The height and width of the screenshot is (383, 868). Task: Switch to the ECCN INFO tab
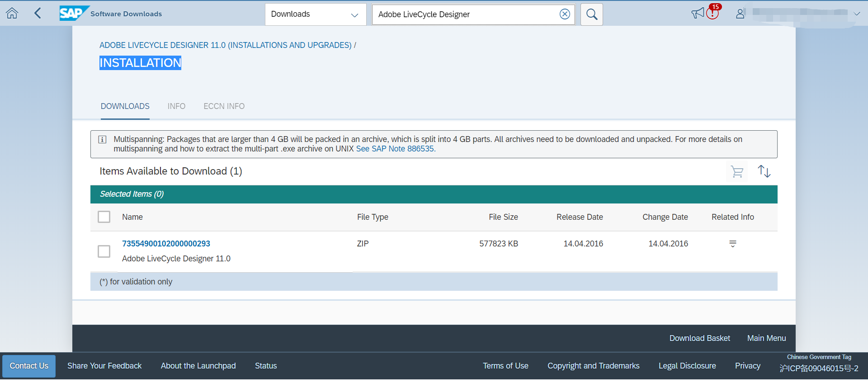point(224,106)
